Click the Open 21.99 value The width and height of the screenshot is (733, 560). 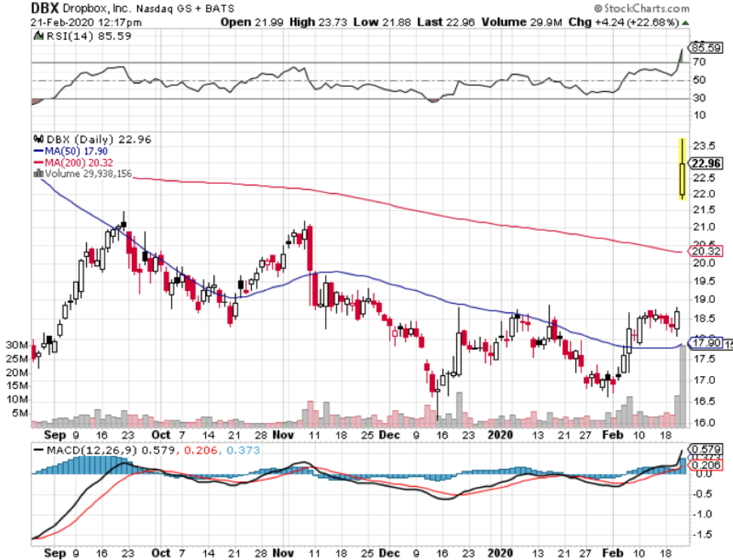tap(252, 23)
